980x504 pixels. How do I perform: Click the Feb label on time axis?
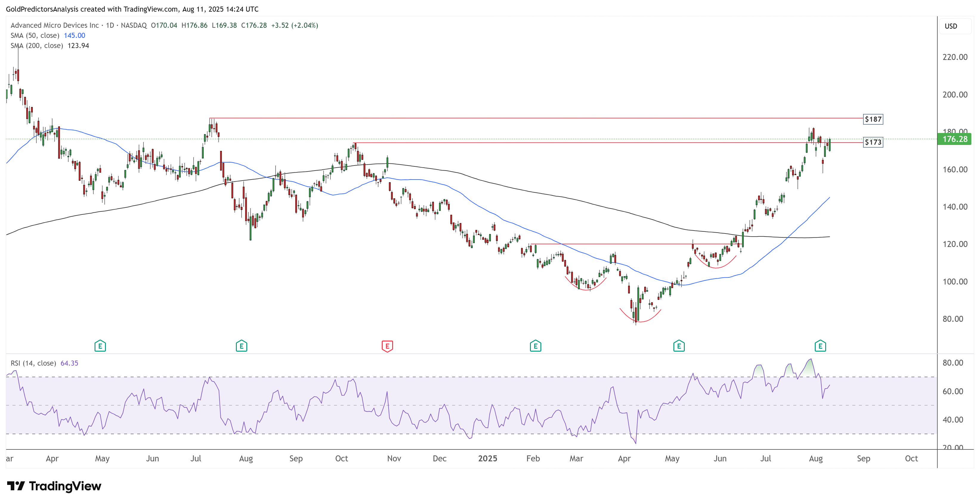coord(533,458)
